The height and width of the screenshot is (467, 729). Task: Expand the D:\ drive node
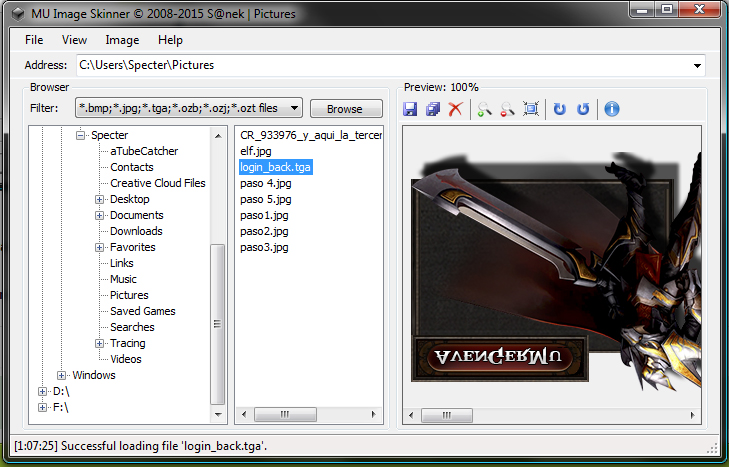[x=42, y=392]
